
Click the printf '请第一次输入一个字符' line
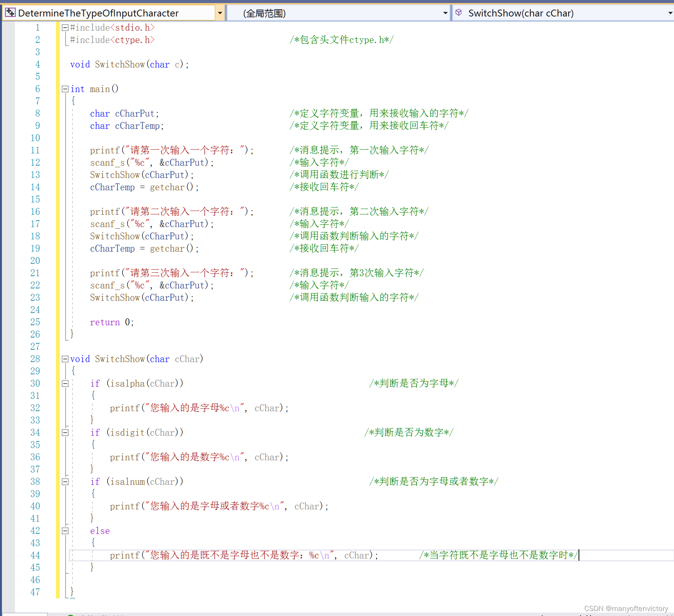172,150
